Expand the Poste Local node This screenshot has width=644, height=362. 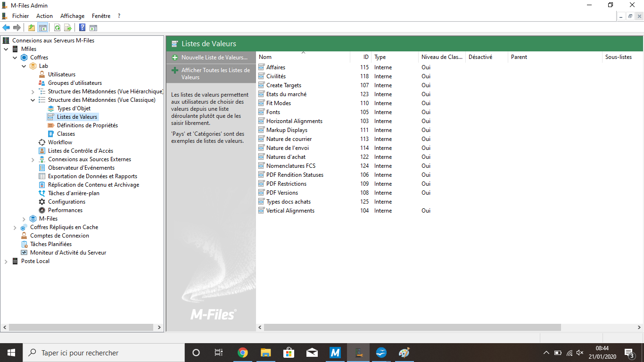6,261
